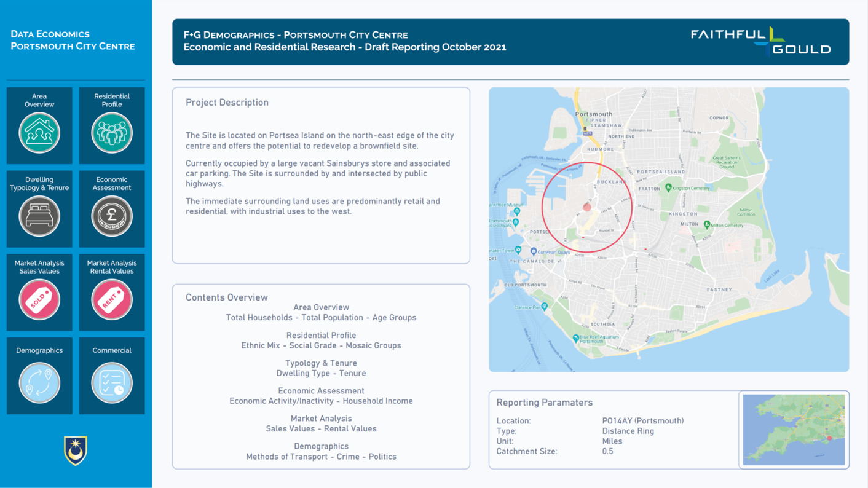Viewport: 868px width, 488px height.
Task: Select the Residential Profile people icon
Action: [112, 132]
